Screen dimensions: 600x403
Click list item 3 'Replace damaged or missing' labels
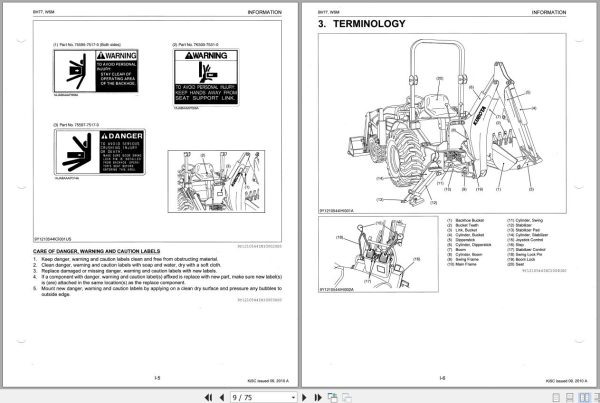(125, 271)
